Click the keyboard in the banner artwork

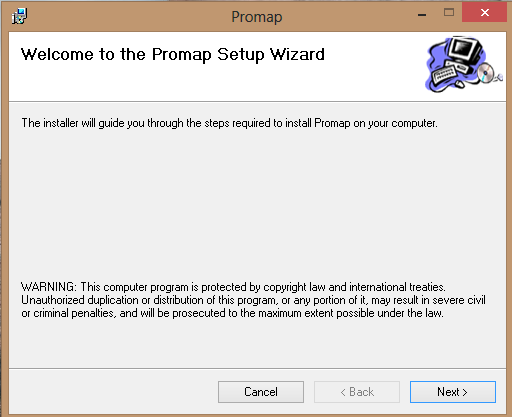444,74
